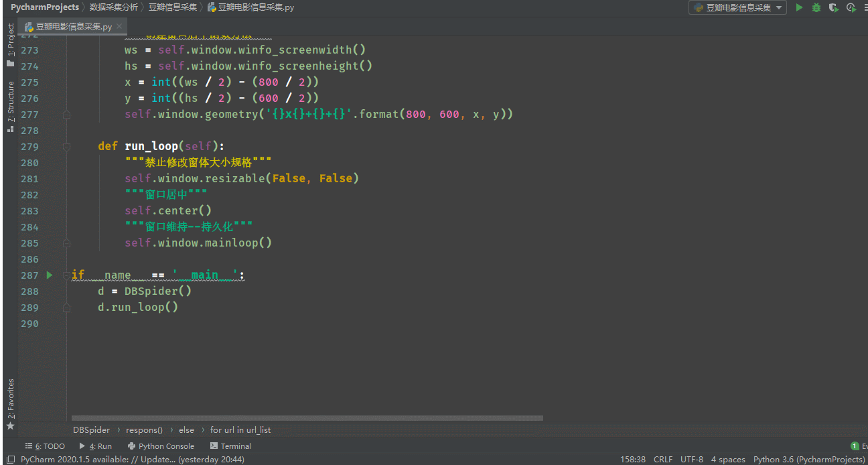Select respons() in the code breadcrumb
This screenshot has width=868, height=465.
click(144, 429)
